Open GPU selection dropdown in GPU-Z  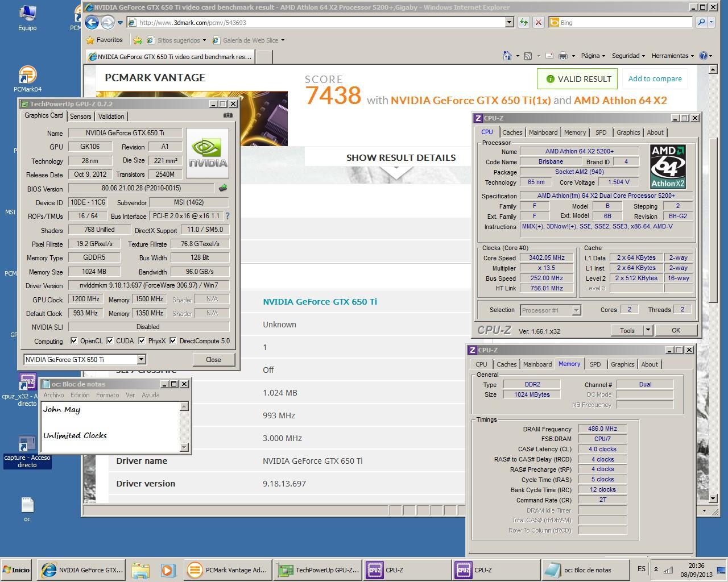pos(141,359)
